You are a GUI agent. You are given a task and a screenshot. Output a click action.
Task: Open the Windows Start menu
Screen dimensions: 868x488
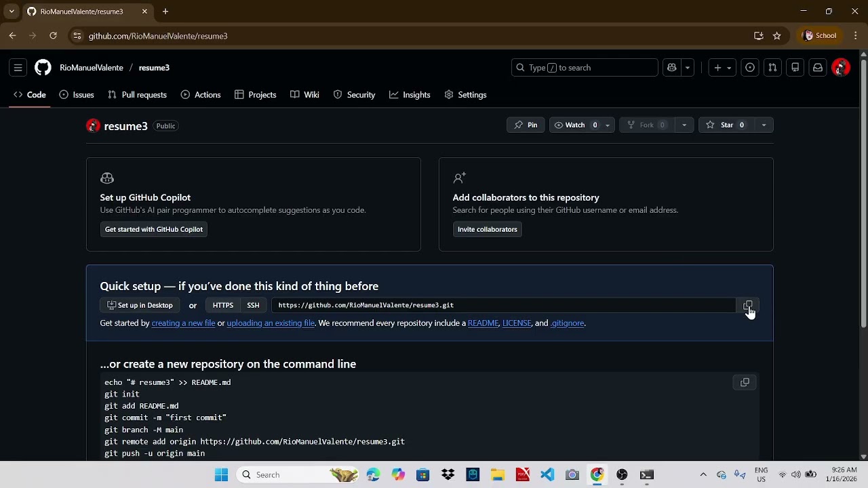click(x=221, y=475)
